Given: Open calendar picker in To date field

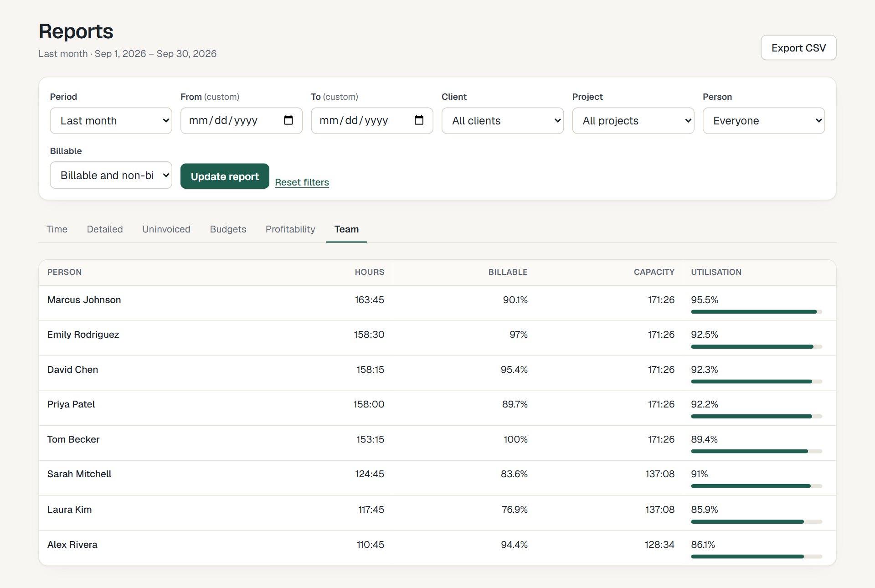Looking at the screenshot, I should click(x=419, y=120).
